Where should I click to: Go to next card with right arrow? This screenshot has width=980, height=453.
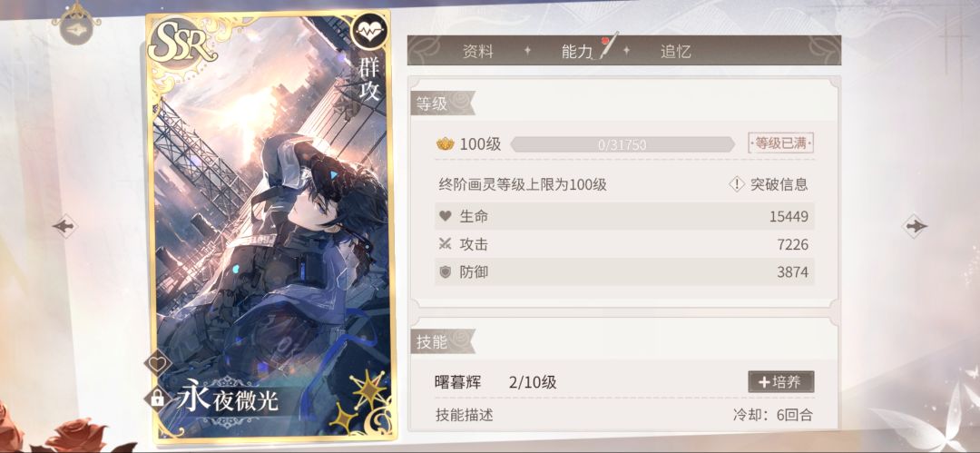(915, 226)
